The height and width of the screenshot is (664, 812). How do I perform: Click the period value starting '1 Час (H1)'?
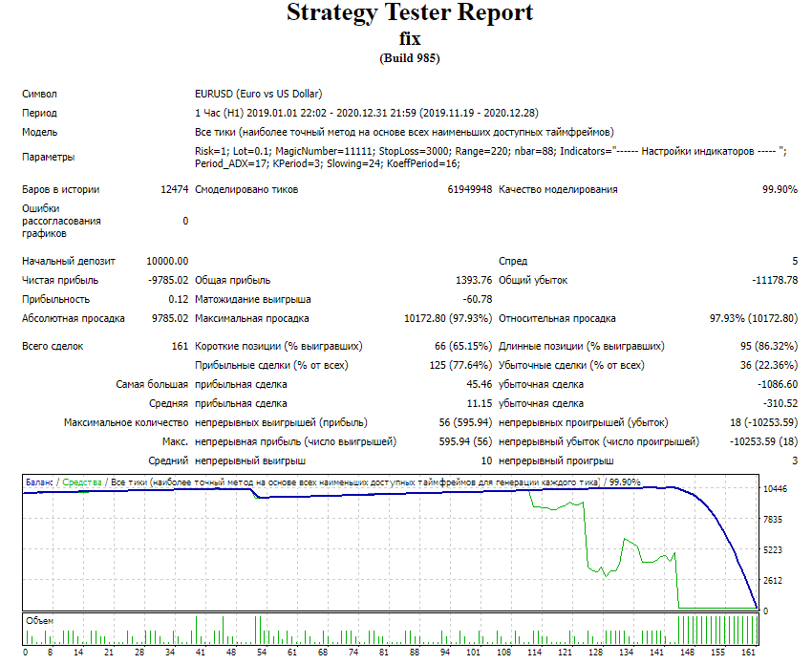pyautogui.click(x=367, y=113)
